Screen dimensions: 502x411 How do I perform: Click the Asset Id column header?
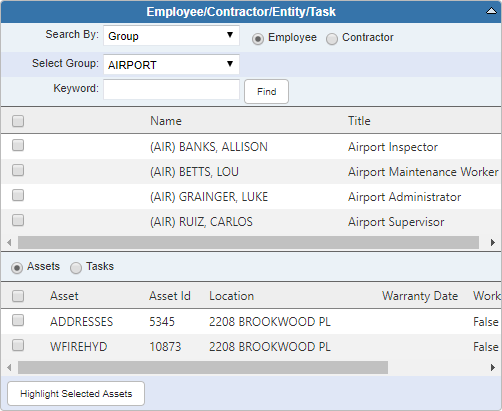coord(170,296)
